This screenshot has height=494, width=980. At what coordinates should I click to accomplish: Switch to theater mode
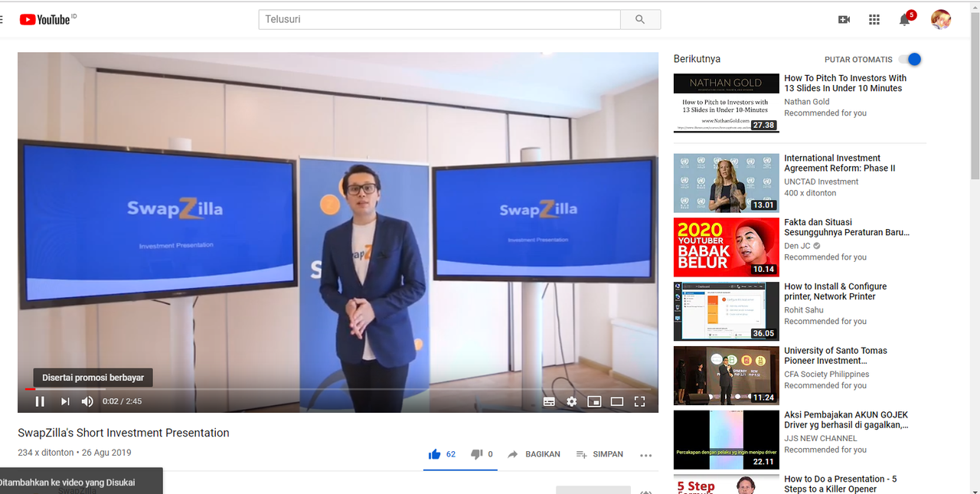click(617, 401)
